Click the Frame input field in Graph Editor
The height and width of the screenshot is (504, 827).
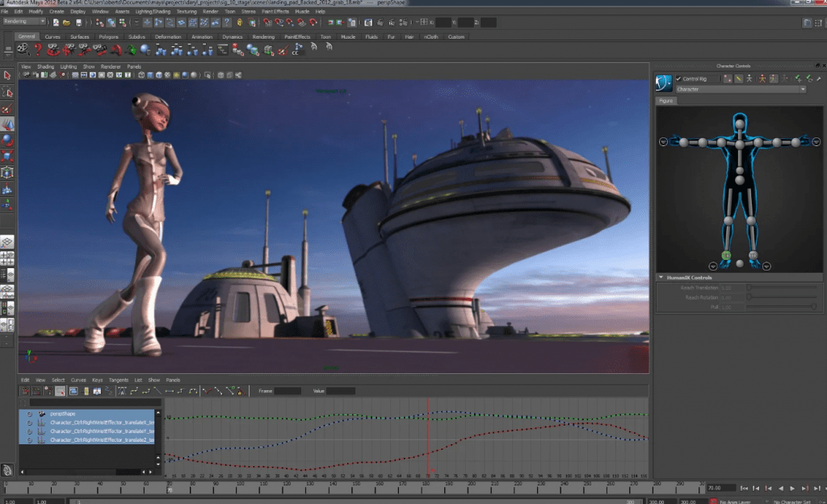[x=288, y=391]
